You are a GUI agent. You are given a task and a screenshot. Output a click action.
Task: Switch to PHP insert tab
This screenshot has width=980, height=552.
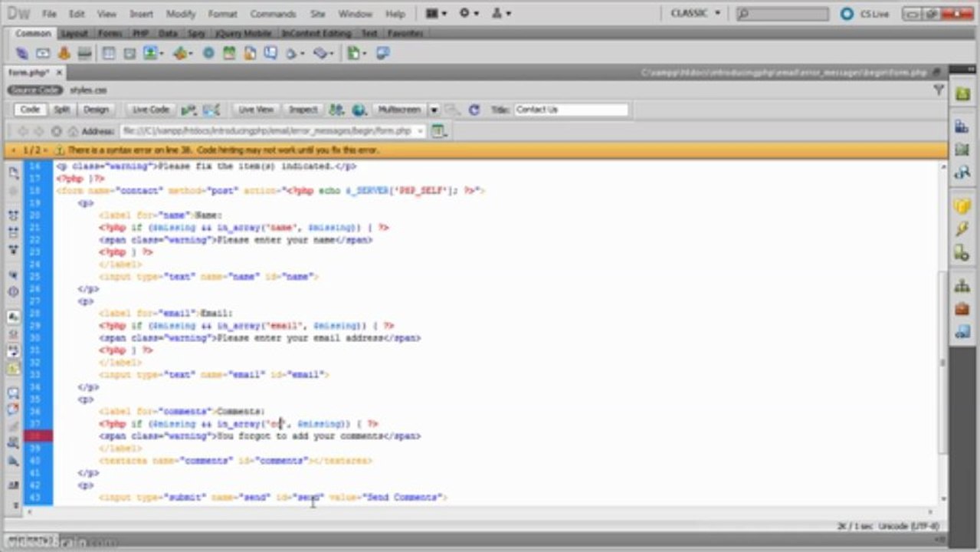click(140, 34)
